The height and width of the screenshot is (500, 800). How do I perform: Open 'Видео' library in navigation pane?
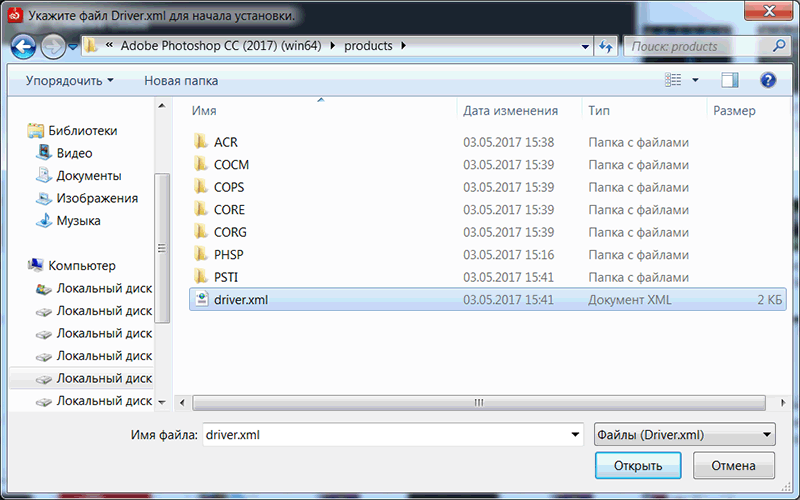pyautogui.click(x=74, y=153)
